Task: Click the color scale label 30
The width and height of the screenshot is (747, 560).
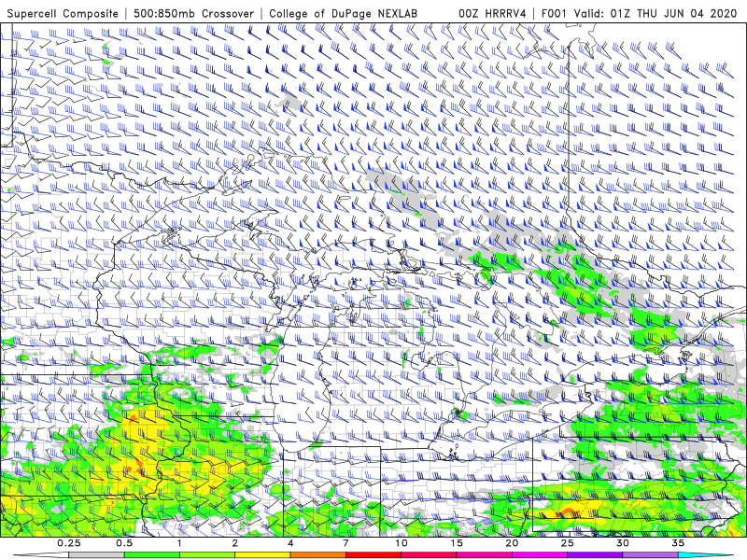Action: pyautogui.click(x=623, y=543)
